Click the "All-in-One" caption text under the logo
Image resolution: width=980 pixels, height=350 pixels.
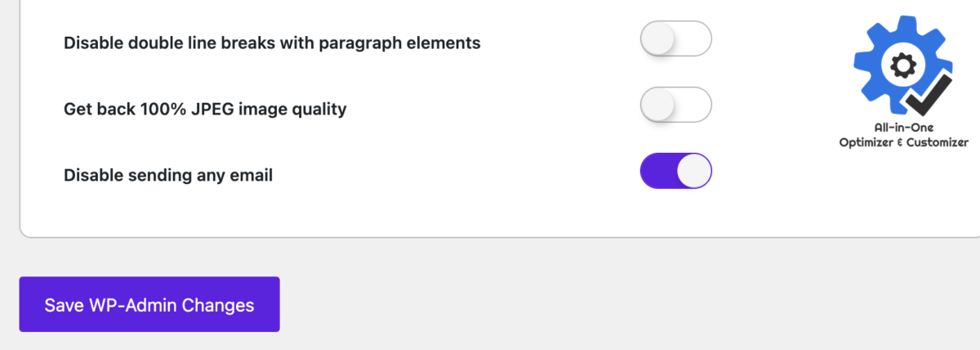click(903, 128)
